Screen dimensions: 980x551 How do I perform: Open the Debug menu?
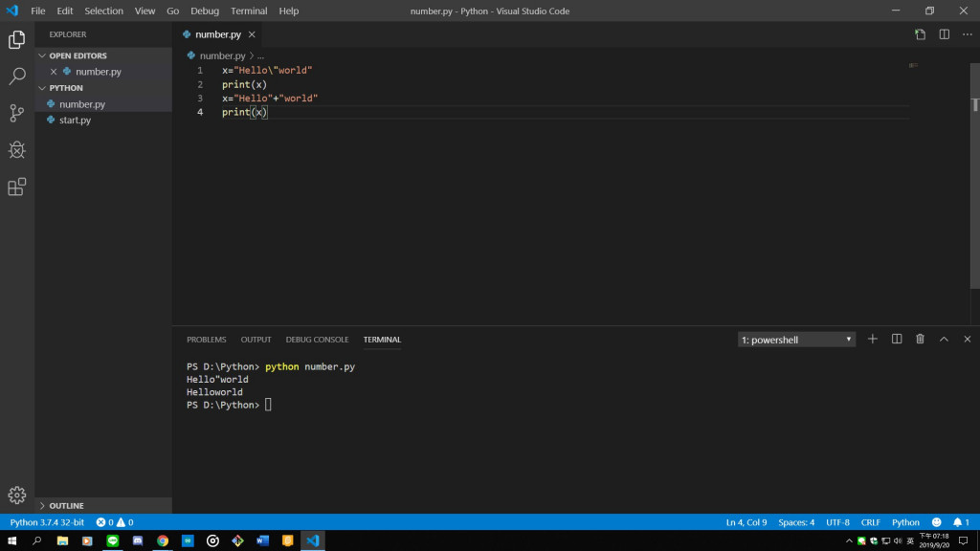(x=205, y=11)
